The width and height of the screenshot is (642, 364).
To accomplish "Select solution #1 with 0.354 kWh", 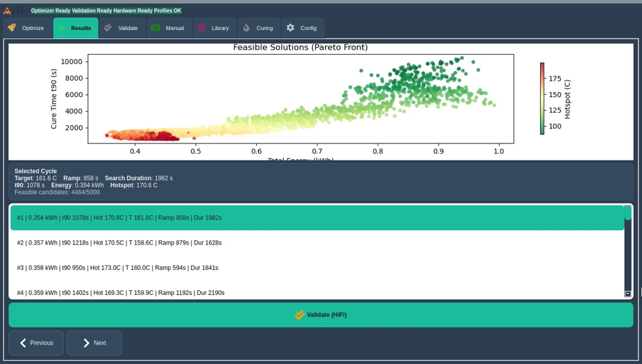I will click(x=317, y=218).
